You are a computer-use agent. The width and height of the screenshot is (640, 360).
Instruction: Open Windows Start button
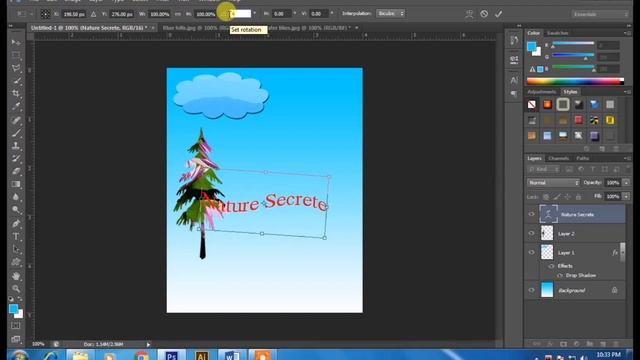pyautogui.click(x=19, y=355)
